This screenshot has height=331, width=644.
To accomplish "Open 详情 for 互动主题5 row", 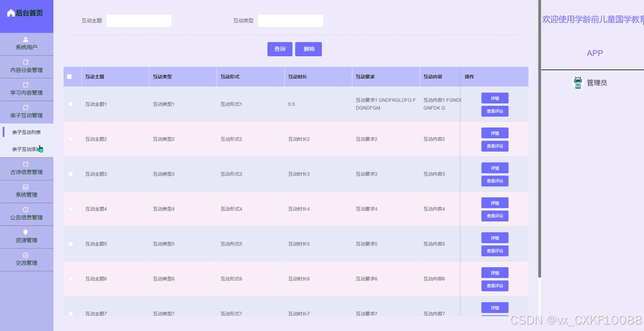I will click(495, 238).
